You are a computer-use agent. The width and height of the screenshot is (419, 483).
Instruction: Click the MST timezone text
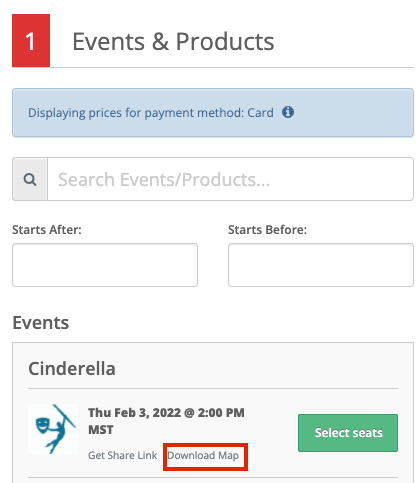101,430
